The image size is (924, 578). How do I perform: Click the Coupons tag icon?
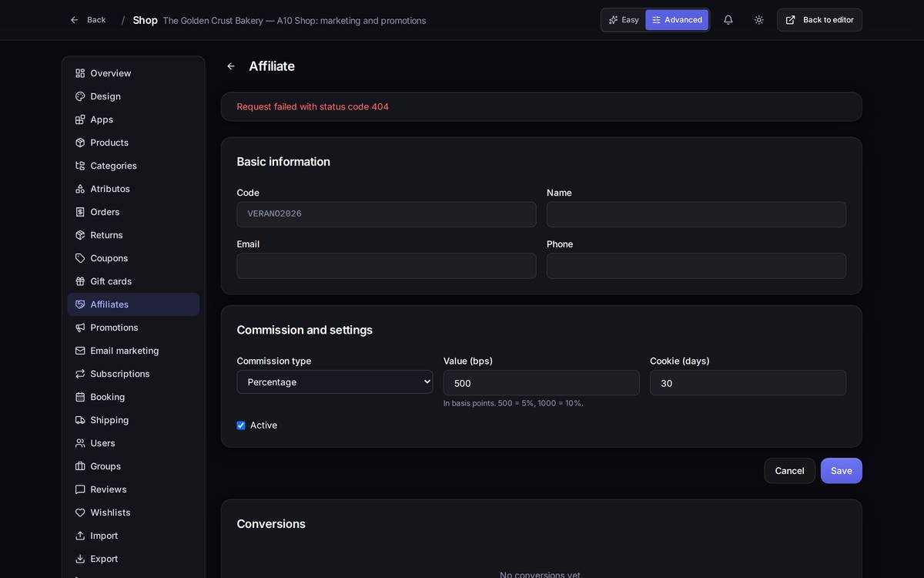pos(80,258)
